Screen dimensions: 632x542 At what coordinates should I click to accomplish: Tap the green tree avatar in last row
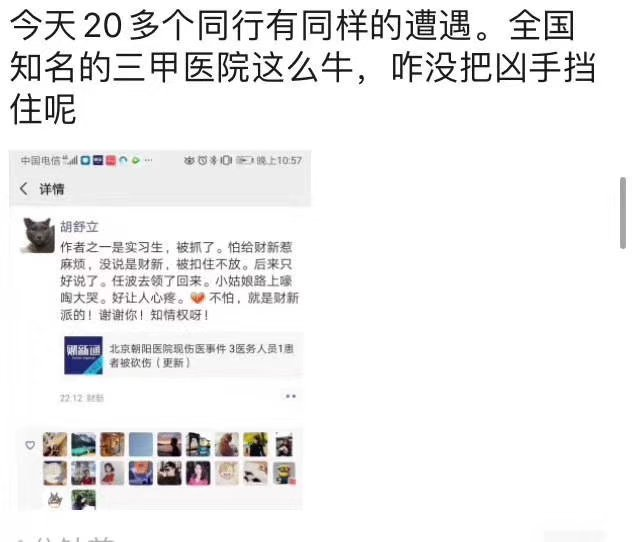83,500
